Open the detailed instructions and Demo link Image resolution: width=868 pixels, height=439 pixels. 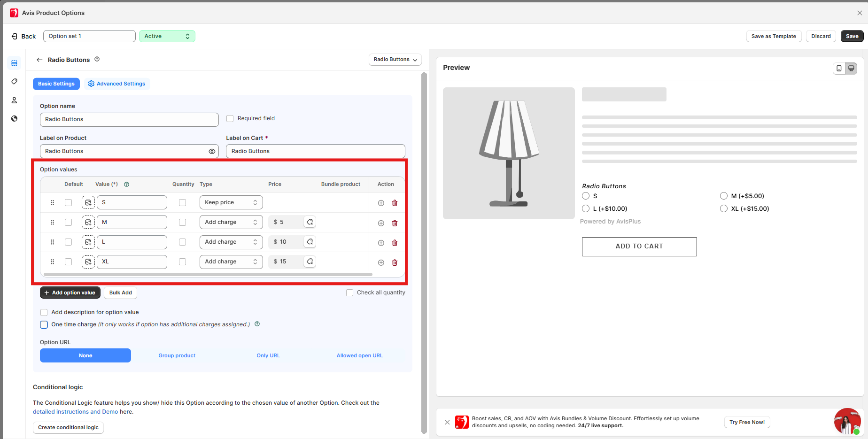(x=75, y=412)
